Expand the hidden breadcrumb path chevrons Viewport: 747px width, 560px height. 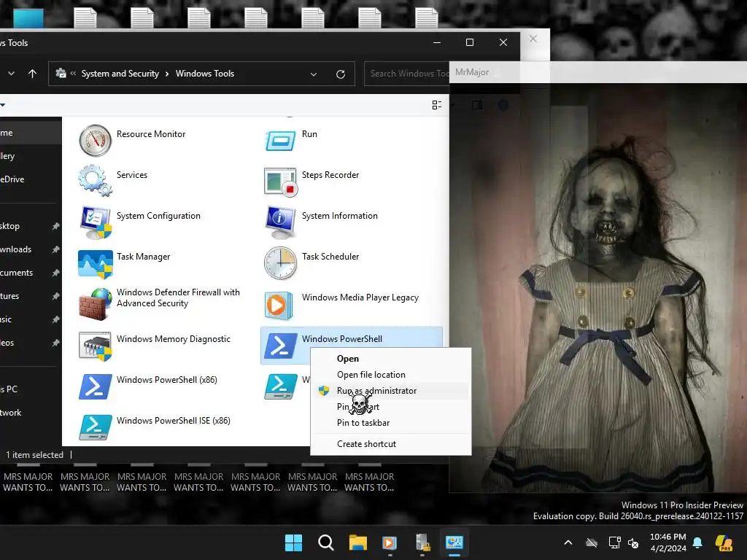73,74
